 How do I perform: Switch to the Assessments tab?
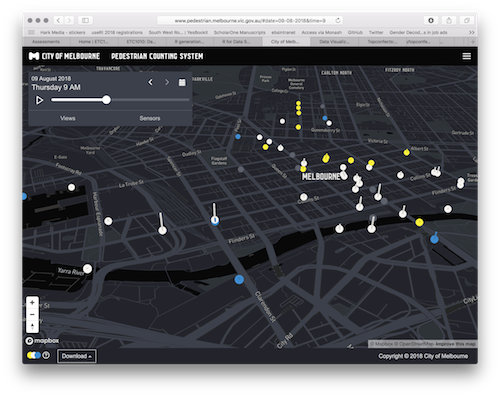tap(46, 42)
